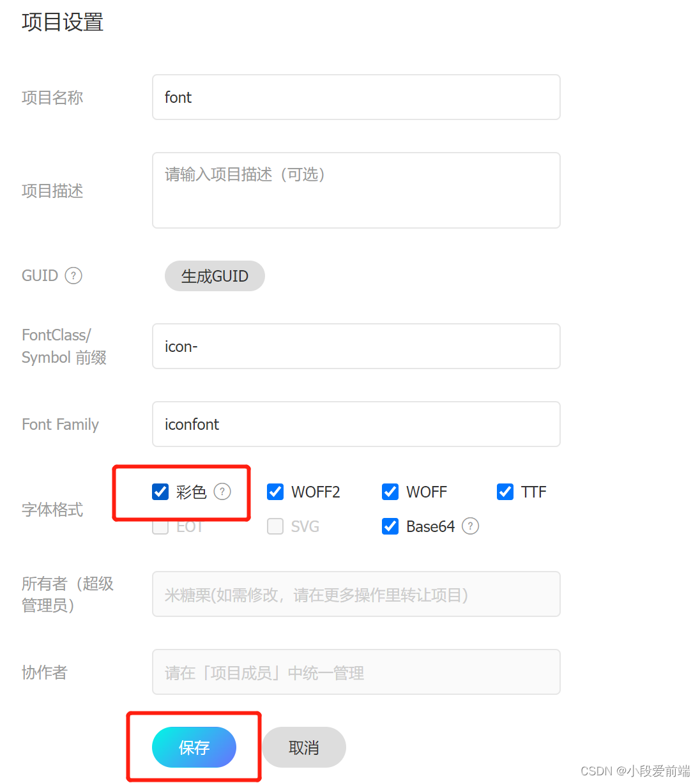Click the 项目描述 description text area
The width and height of the screenshot is (700, 783).
pos(356,190)
